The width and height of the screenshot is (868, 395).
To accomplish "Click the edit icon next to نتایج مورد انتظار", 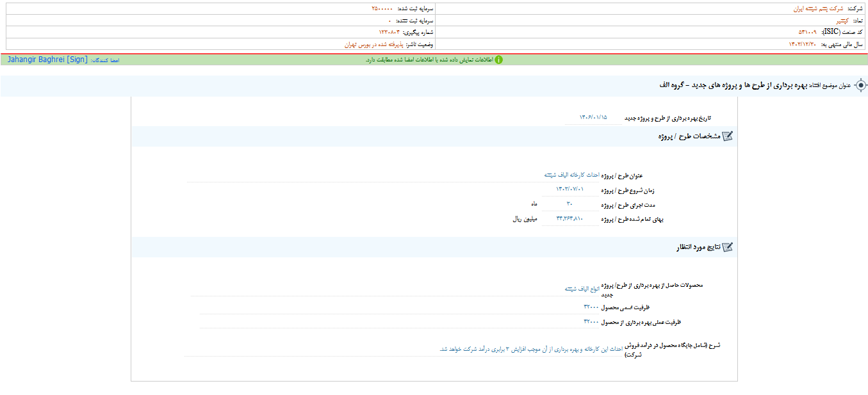I will click(727, 247).
